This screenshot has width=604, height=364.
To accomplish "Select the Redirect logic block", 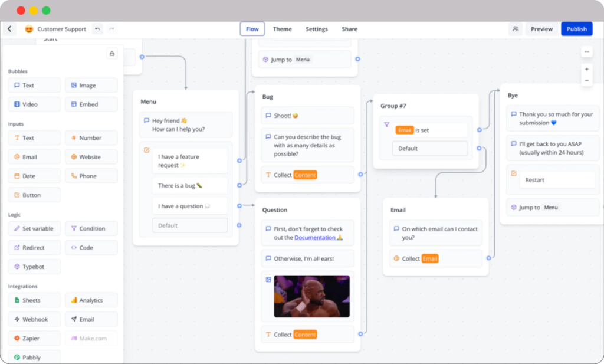I will coord(34,247).
